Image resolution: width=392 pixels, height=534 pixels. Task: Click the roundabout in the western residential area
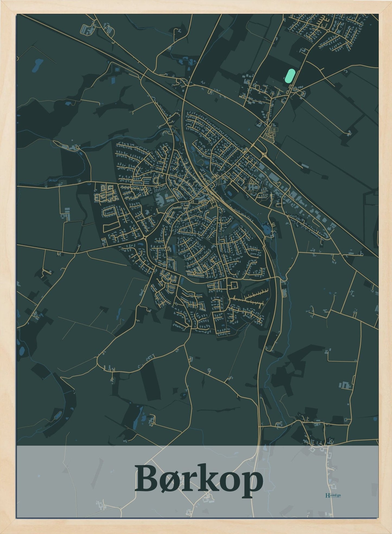click(145, 237)
